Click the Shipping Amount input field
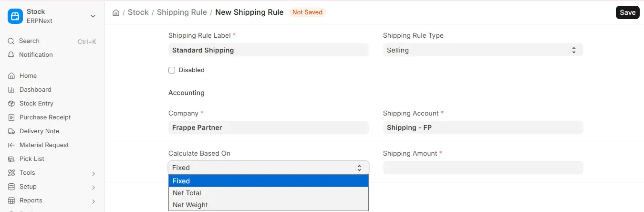The height and width of the screenshot is (212, 644). [x=483, y=168]
